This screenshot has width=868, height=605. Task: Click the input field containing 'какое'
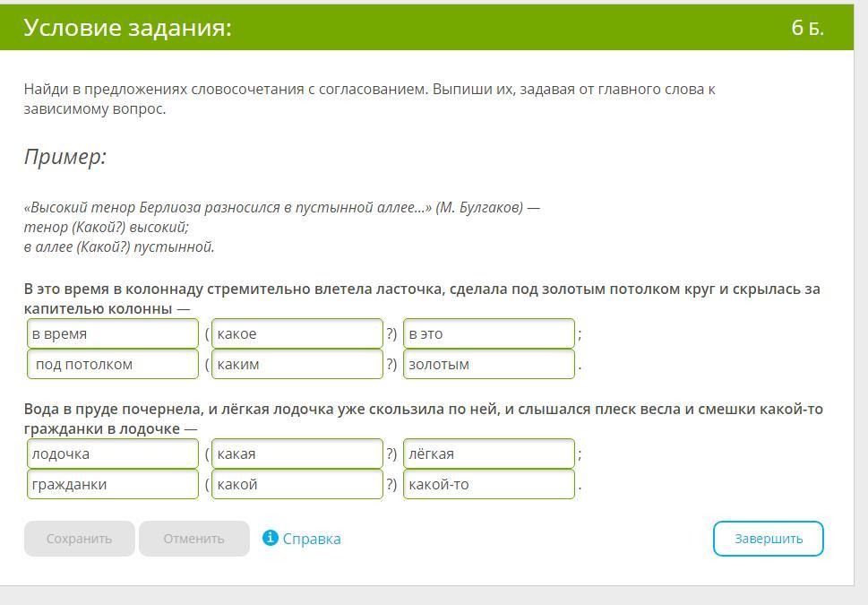pos(297,333)
